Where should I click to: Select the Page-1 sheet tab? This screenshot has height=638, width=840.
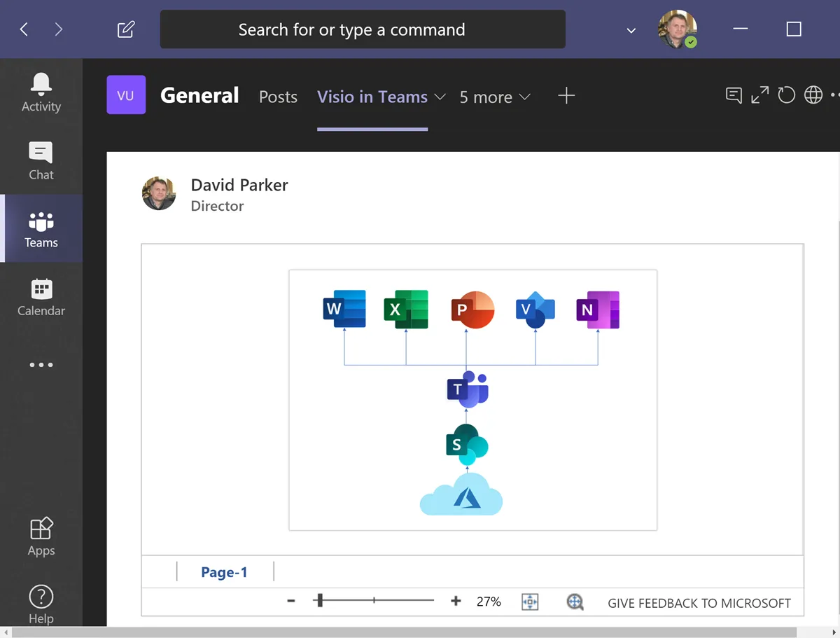224,572
